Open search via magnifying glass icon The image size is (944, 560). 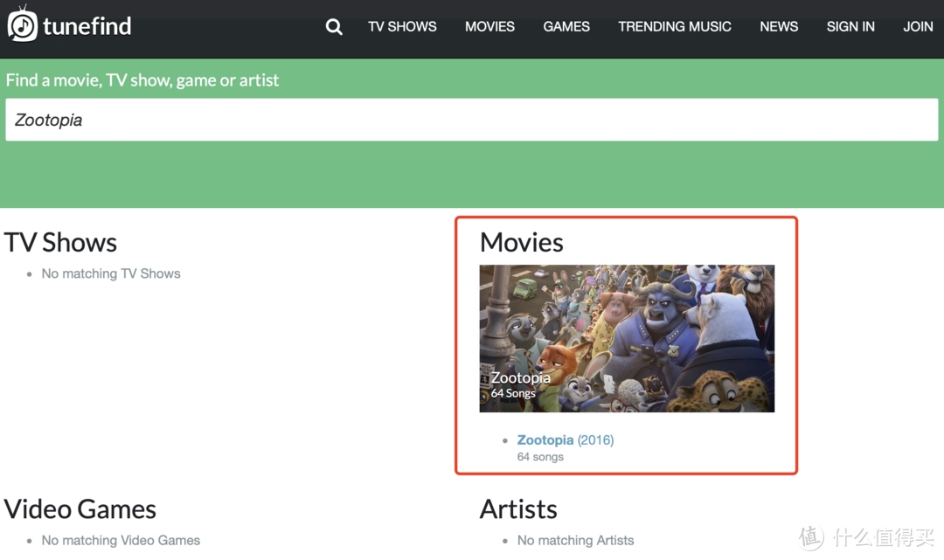334,26
